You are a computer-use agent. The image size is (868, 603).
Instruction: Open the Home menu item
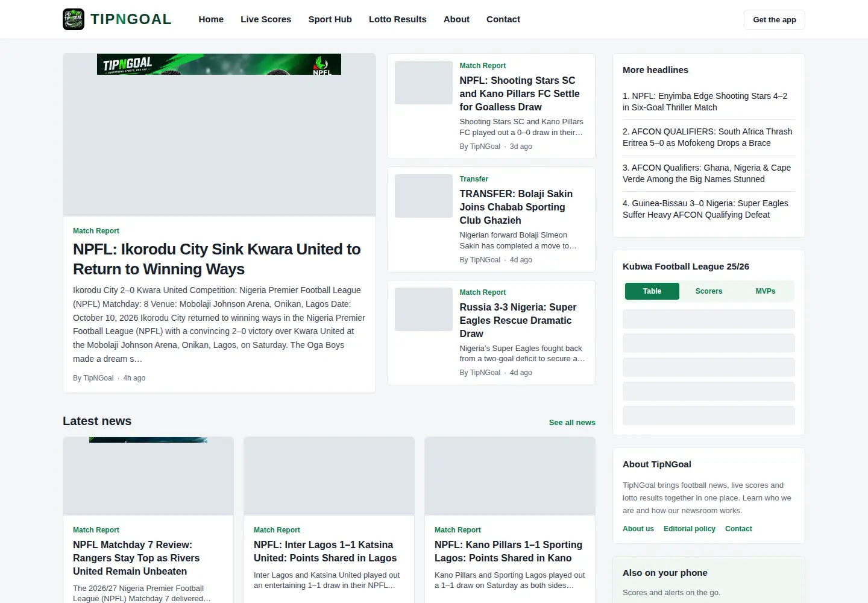click(211, 19)
